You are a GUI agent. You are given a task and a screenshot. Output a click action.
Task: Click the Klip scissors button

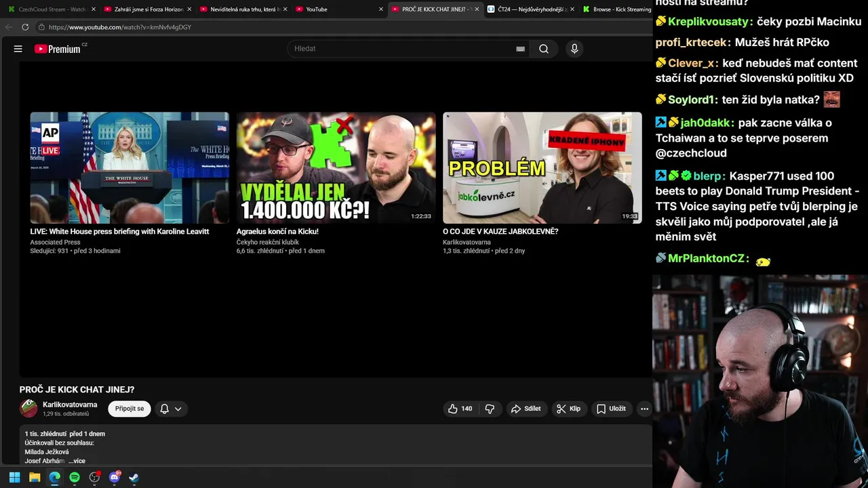(x=568, y=409)
